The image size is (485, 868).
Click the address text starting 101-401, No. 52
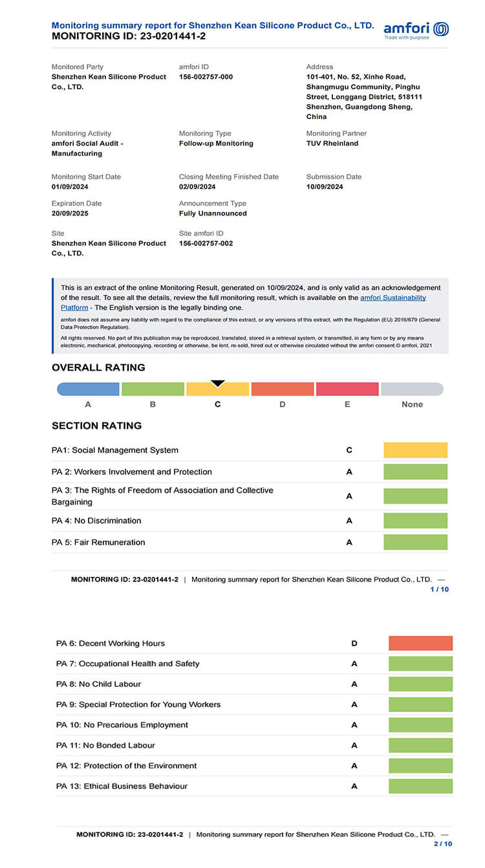tap(364, 96)
